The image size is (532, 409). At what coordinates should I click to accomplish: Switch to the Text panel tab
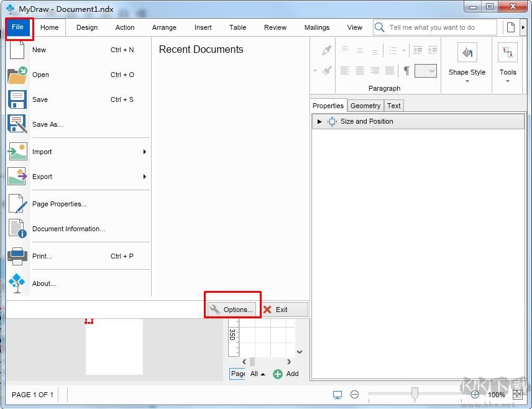(393, 106)
